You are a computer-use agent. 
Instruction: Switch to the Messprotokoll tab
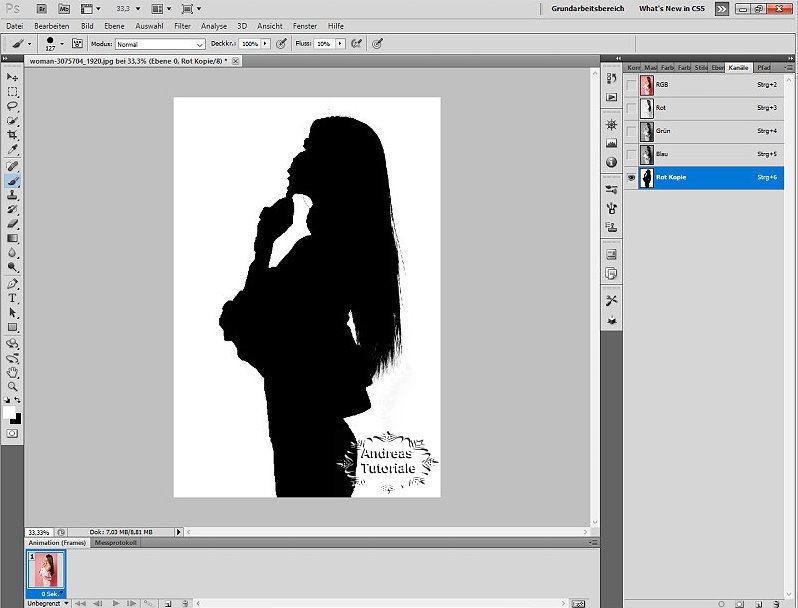(116, 543)
